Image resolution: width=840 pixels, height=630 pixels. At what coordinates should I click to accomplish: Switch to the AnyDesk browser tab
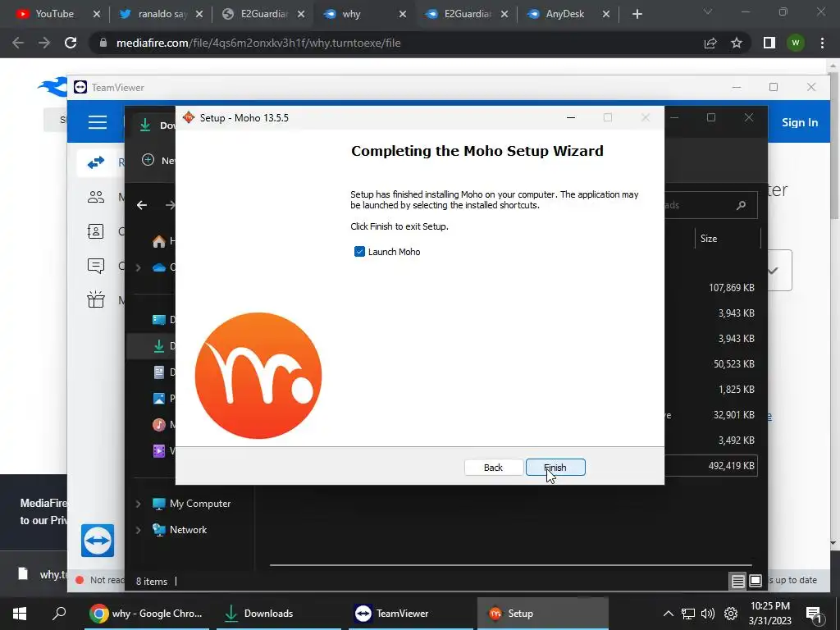click(x=566, y=14)
